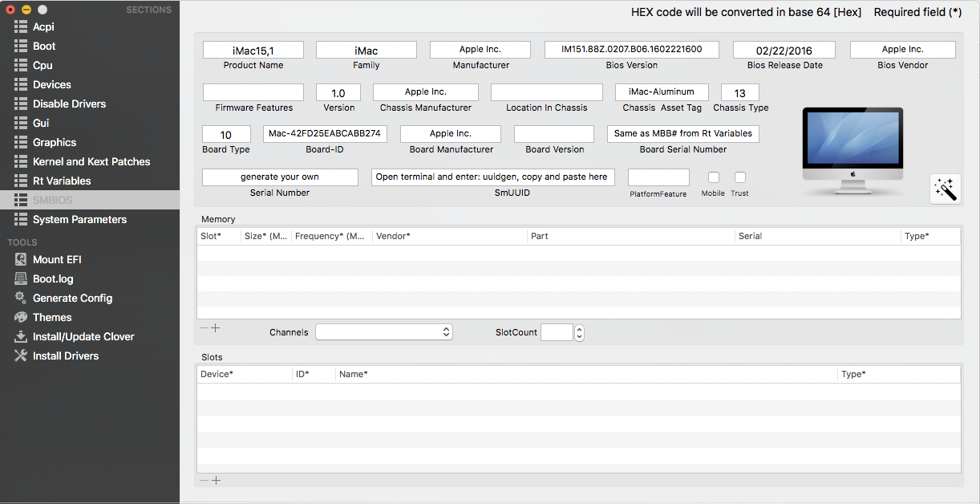Expand the Channels dropdown

pos(384,332)
